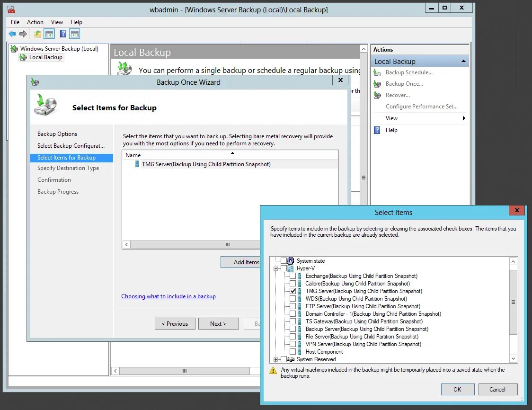532x410 pixels.
Task: Click the disc drive icon in the wizard header
Action: tap(45, 105)
